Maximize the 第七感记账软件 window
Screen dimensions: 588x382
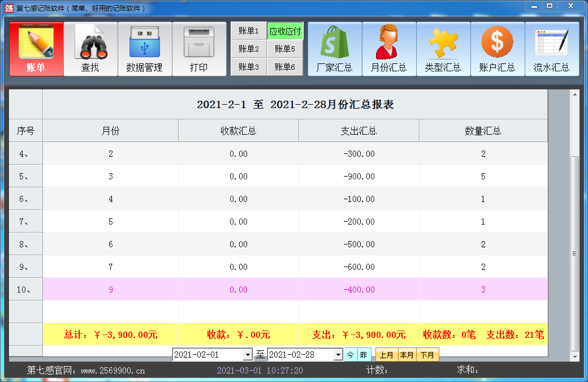[x=550, y=6]
